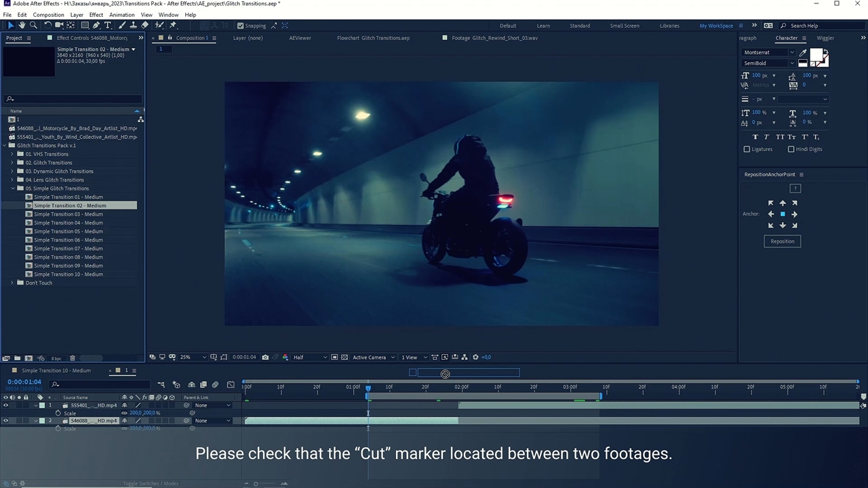Open the Montserrat font family dropdown

tap(791, 52)
